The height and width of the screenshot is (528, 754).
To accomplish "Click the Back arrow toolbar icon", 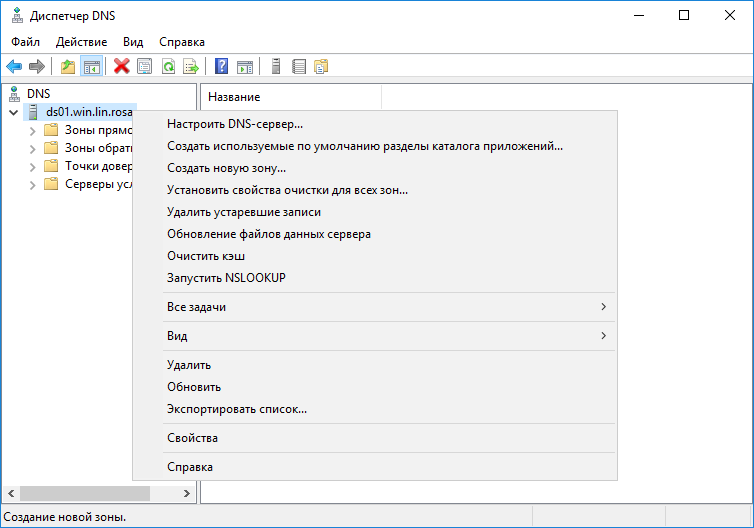I will [x=14, y=67].
